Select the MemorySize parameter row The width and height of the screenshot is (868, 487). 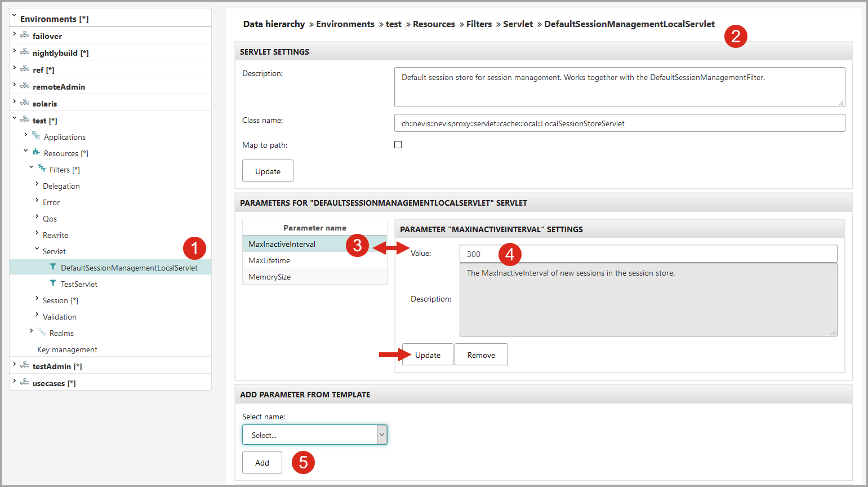(315, 276)
